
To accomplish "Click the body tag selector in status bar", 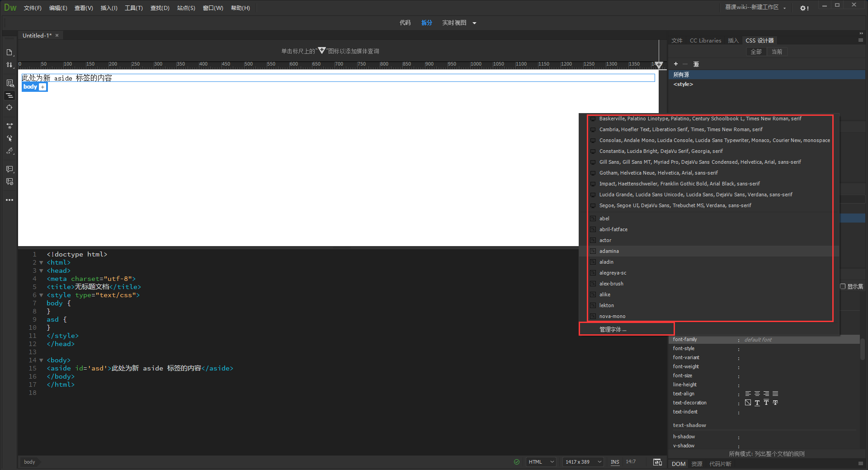I will click(x=29, y=462).
